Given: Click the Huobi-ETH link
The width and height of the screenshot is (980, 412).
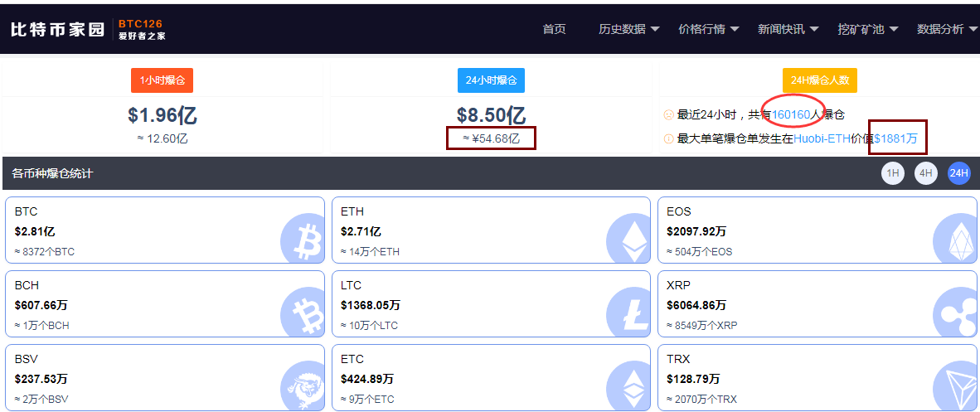Looking at the screenshot, I should [822, 138].
